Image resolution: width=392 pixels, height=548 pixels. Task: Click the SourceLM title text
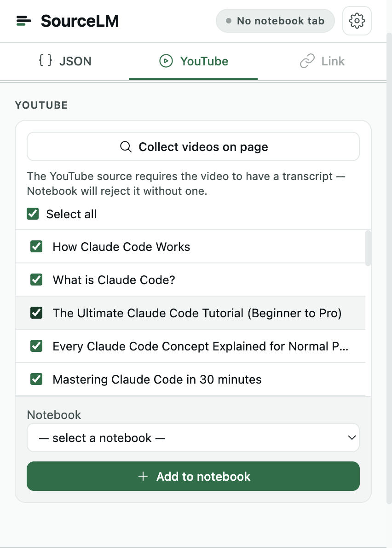click(80, 21)
